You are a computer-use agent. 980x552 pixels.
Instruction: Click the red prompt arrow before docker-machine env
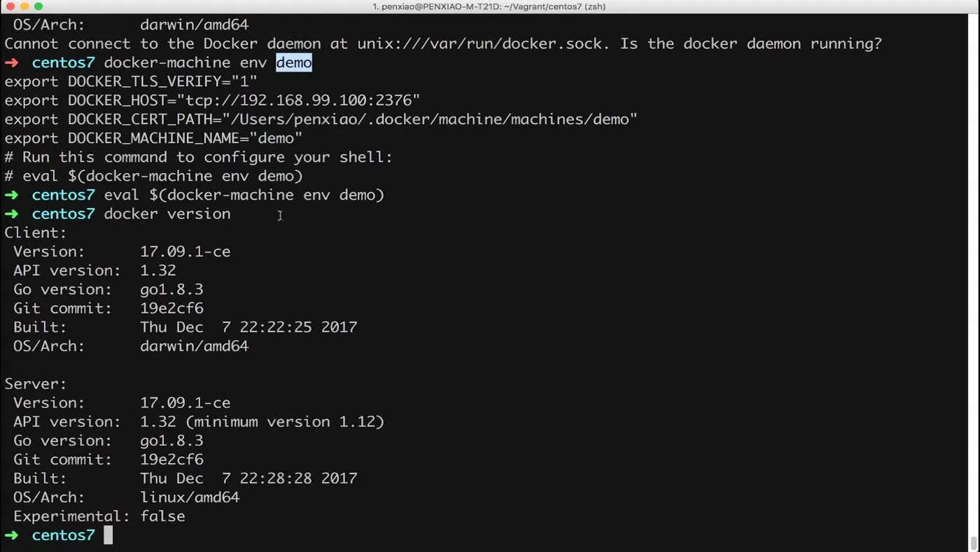[11, 63]
